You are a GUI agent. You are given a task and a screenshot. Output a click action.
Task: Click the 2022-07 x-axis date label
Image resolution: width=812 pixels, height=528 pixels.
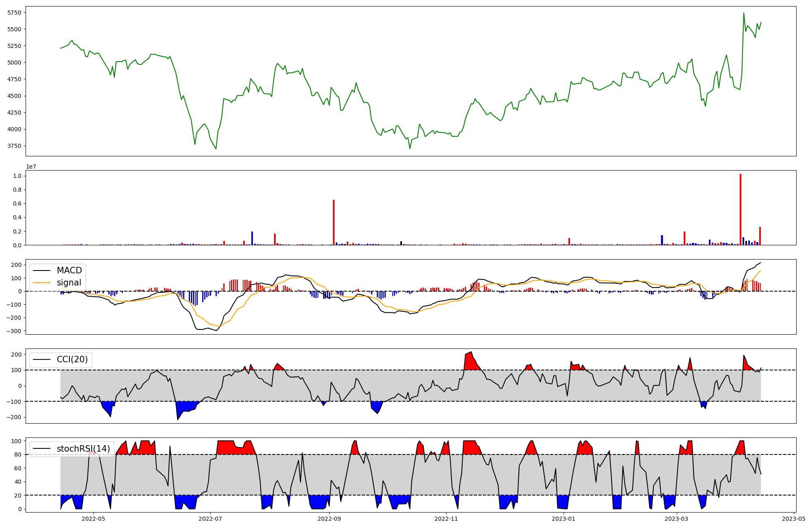pyautogui.click(x=210, y=519)
